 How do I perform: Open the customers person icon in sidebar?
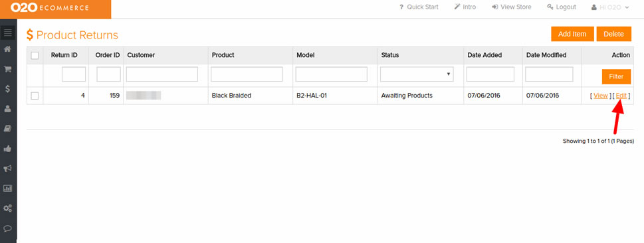7,109
